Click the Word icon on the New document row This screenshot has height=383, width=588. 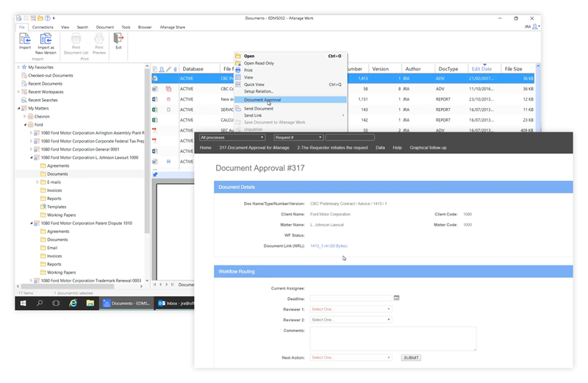tap(154, 99)
